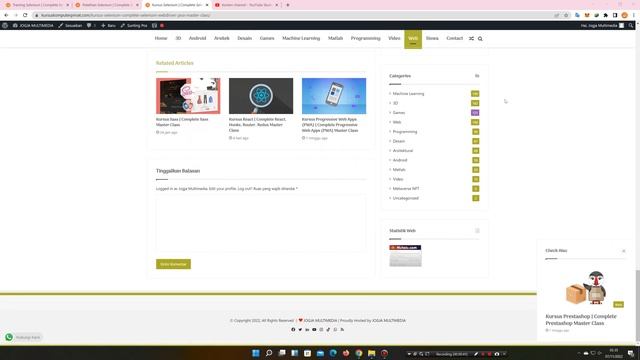Open the Home menu item

161,38
